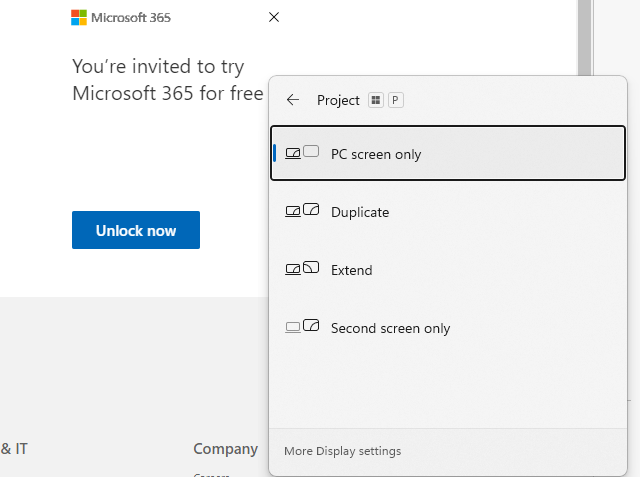Click the Second screen only monitor icon
The image size is (640, 477).
[302, 327]
